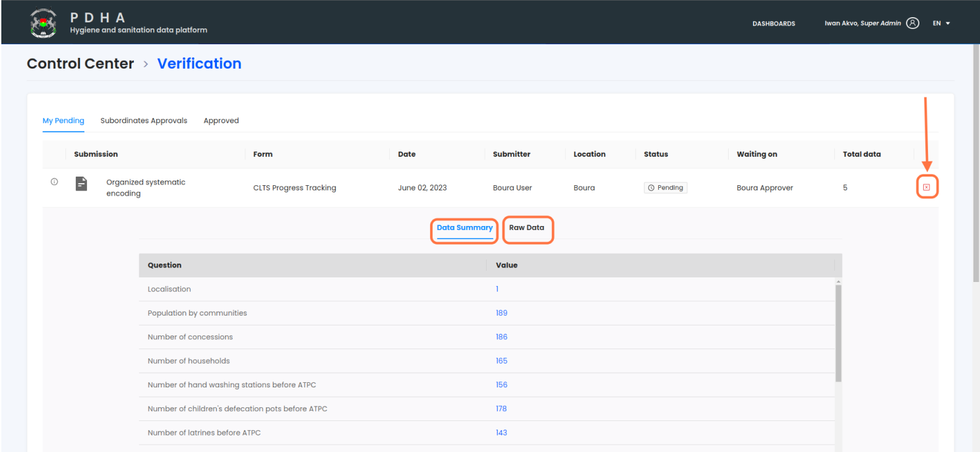Click the document file icon in submission row

click(x=81, y=183)
